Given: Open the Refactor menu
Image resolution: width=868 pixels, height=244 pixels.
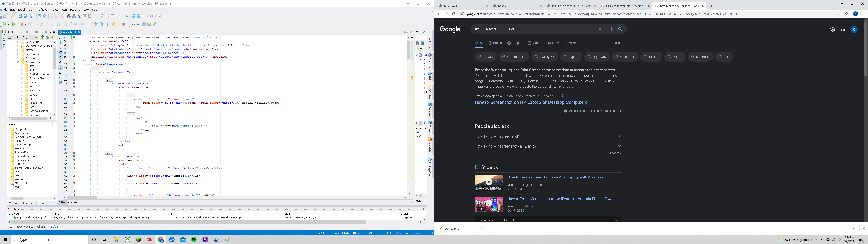Looking at the screenshot, I should tap(42, 10).
